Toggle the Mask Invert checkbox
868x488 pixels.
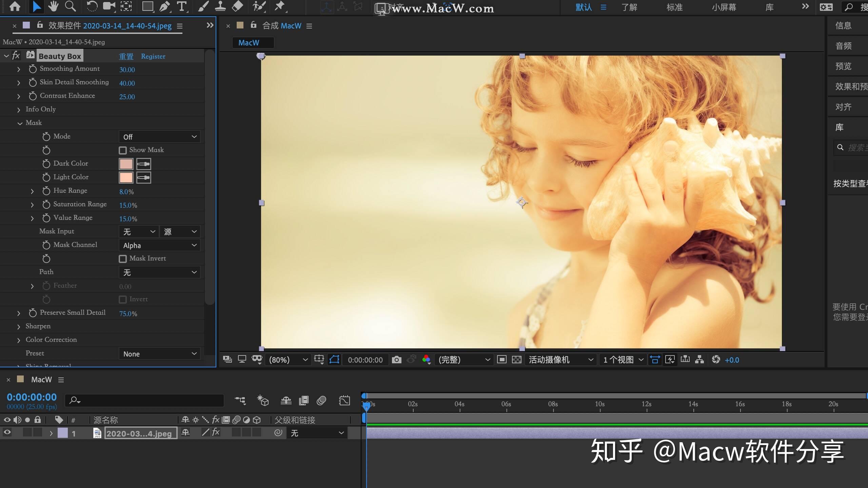123,259
